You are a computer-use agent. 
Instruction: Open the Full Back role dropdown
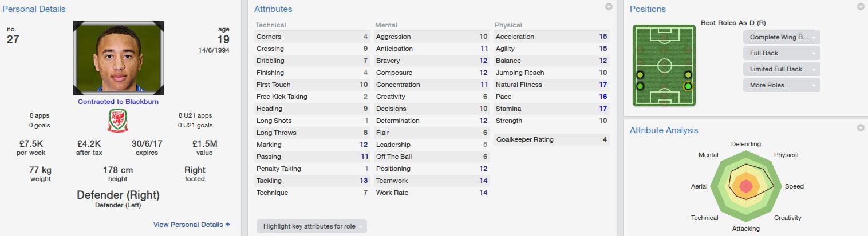coord(782,53)
